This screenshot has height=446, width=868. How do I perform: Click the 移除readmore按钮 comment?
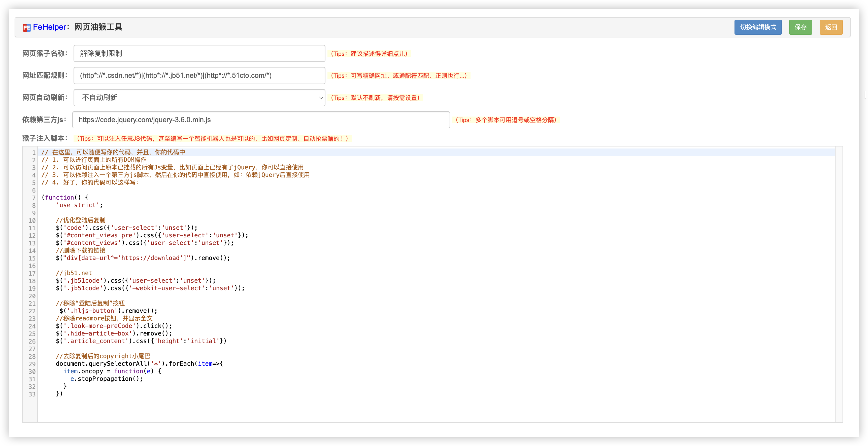(104, 318)
